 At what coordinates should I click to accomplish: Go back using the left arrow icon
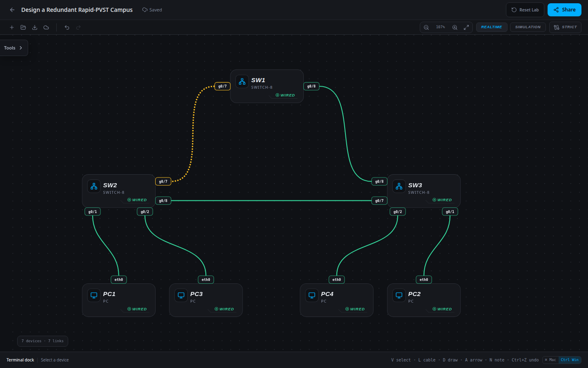(12, 10)
